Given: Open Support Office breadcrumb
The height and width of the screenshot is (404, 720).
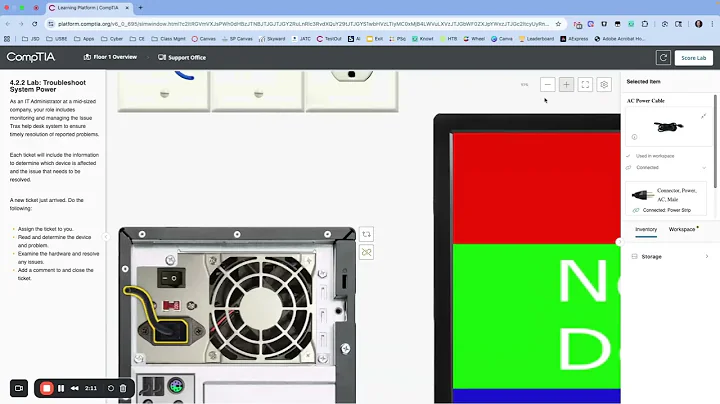Looking at the screenshot, I should pyautogui.click(x=182, y=57).
